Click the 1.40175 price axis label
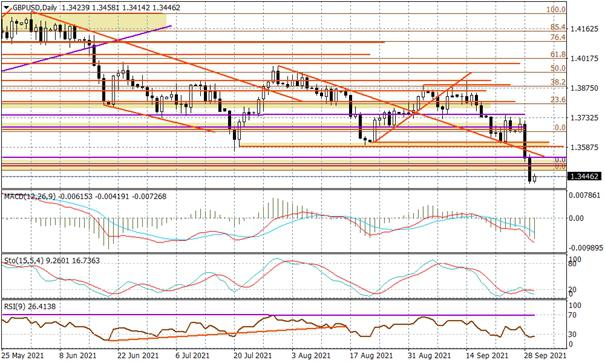The image size is (605, 363). pos(585,59)
